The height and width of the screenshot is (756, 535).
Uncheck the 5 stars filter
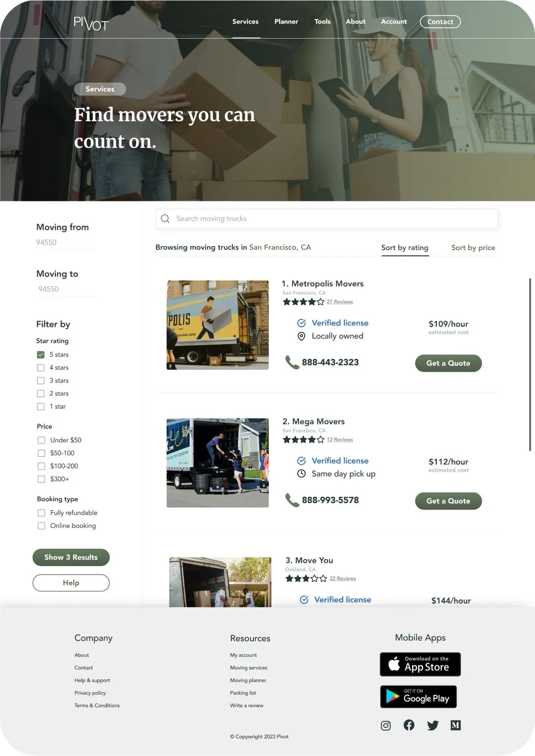40,355
